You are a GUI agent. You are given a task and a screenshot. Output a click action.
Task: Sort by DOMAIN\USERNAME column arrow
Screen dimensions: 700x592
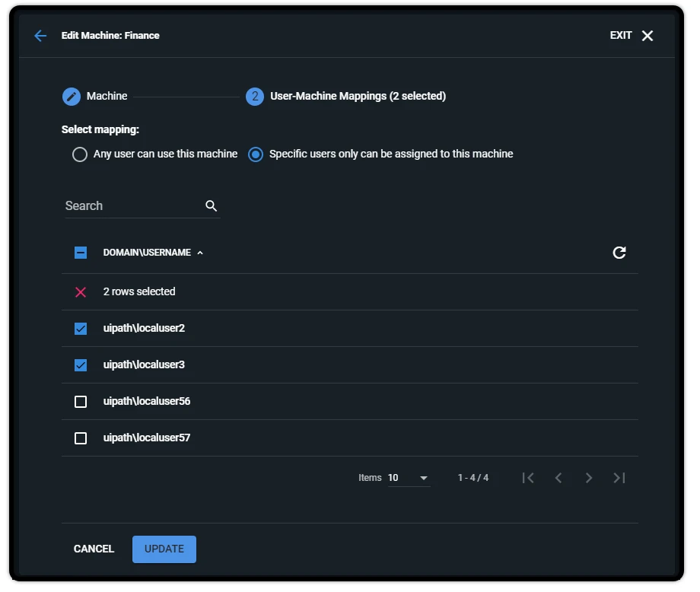pyautogui.click(x=200, y=253)
